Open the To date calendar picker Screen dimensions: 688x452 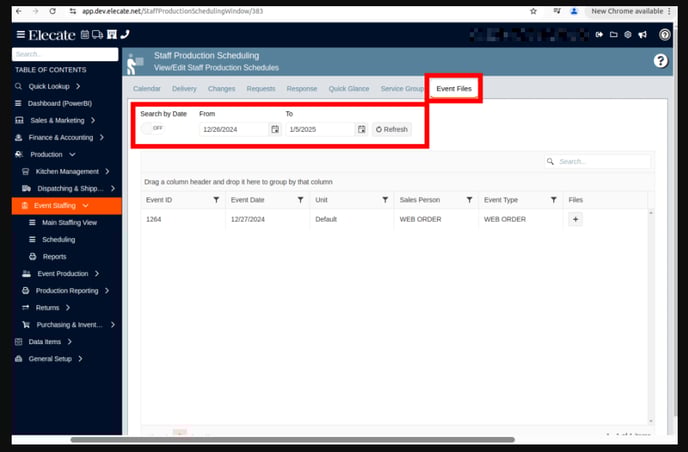click(x=362, y=129)
